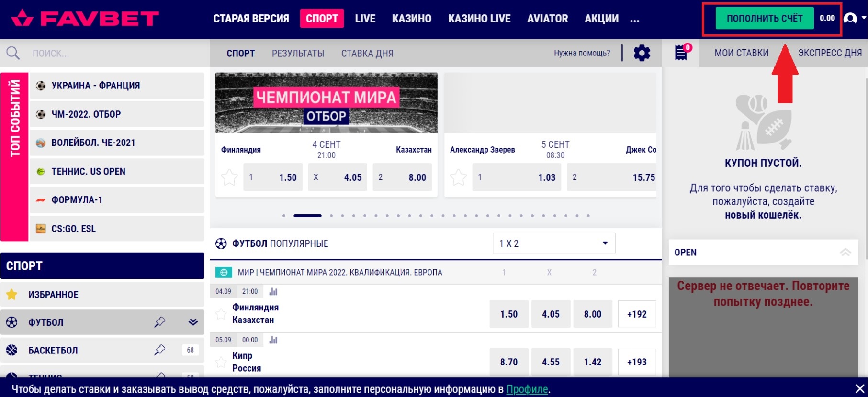This screenshot has width=868, height=397.
Task: Click the FAVBET logo
Action: 85,19
